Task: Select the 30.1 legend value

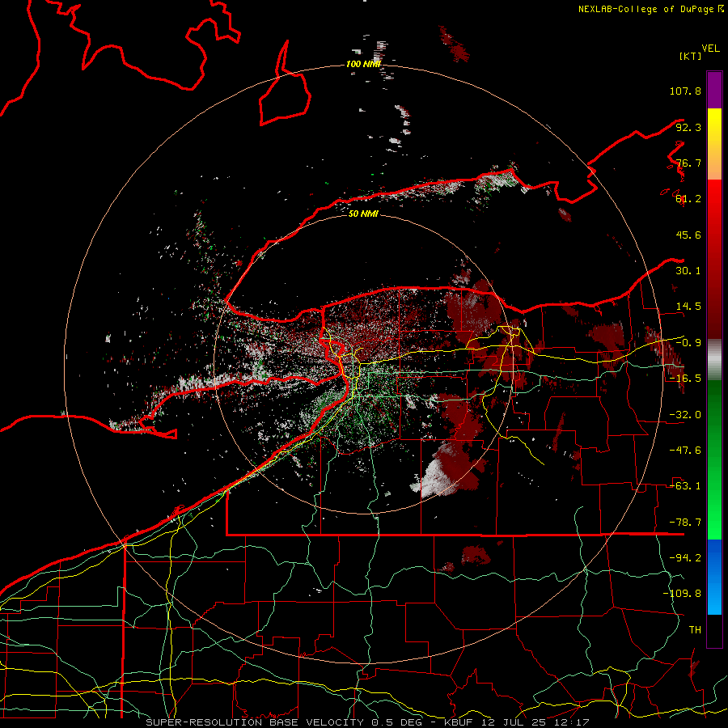Action: pos(688,271)
